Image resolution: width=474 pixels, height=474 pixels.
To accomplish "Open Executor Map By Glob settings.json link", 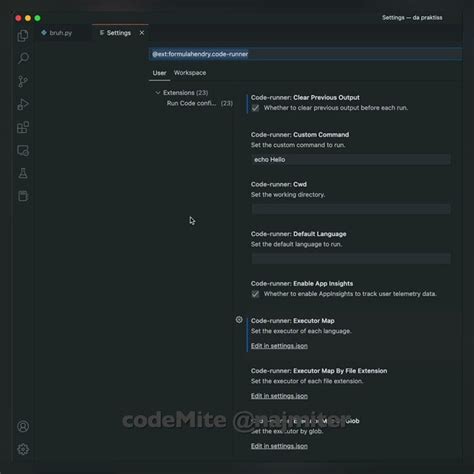I will tap(279, 446).
